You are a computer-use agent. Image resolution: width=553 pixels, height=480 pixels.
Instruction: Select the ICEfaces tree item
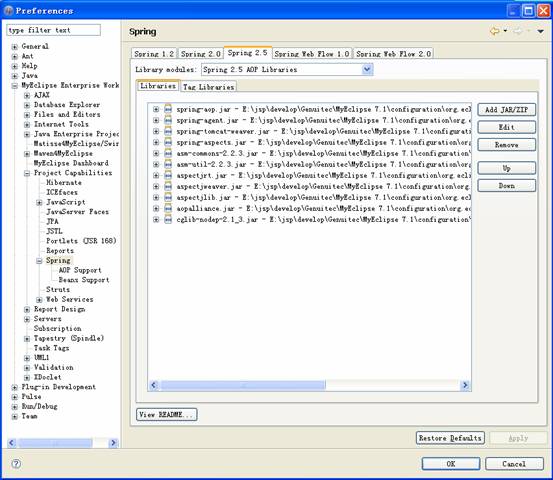[62, 193]
